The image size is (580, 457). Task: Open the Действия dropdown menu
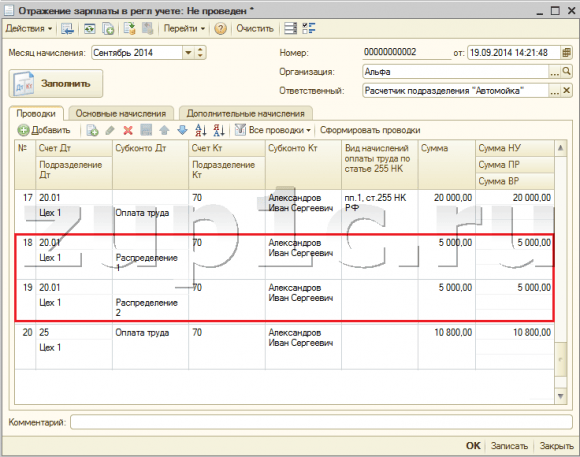(x=29, y=28)
